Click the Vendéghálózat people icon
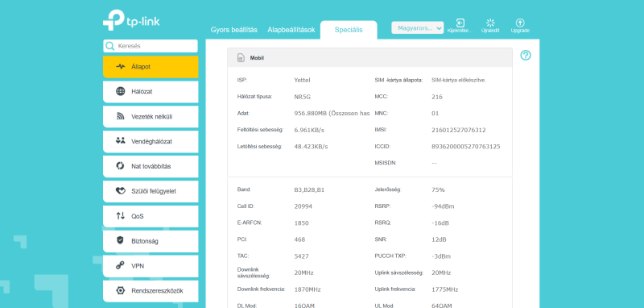 pos(120,141)
